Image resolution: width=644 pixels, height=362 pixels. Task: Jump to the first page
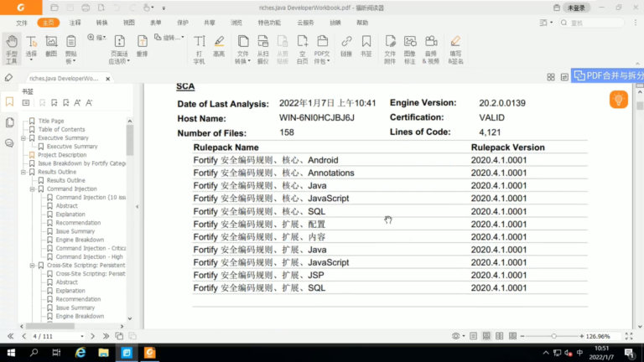pyautogui.click(x=10, y=336)
